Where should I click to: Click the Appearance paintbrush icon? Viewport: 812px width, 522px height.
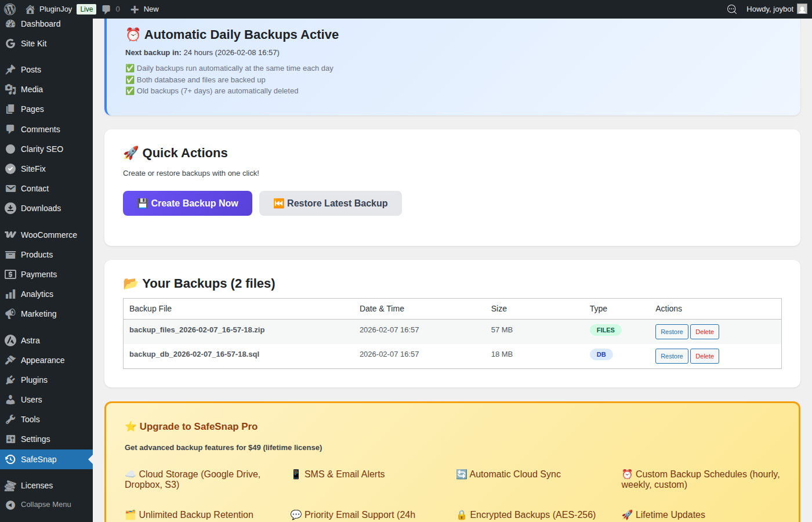pos(10,360)
